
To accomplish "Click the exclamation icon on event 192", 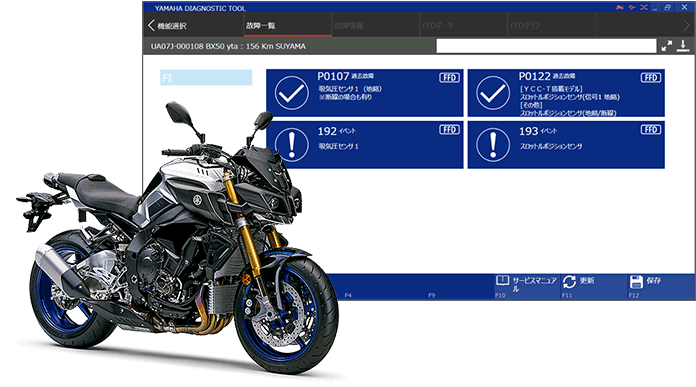I will (292, 145).
